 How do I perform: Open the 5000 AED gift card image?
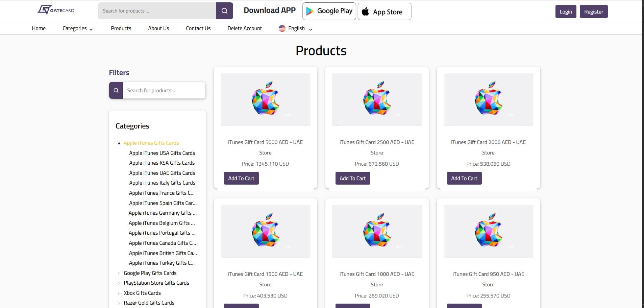(x=265, y=100)
